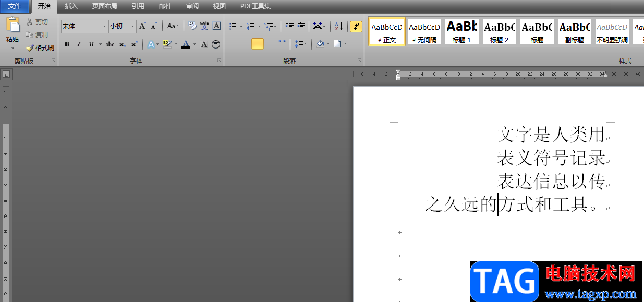Open the 字体 (Font) dialog launcher
644x302 pixels.
click(219, 61)
